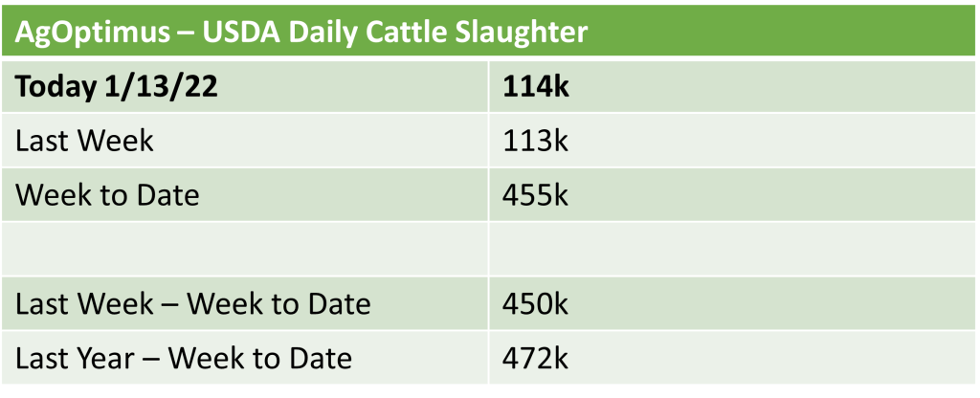
Task: Click the 455k value cell
Action: point(536,195)
